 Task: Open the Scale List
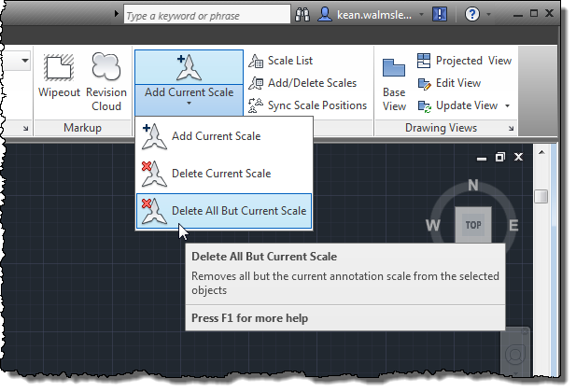point(289,61)
